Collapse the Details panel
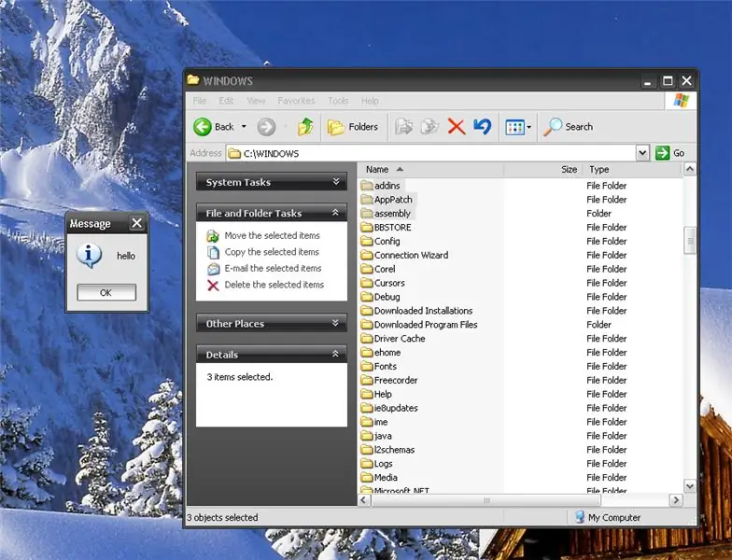This screenshot has width=732, height=560. click(x=271, y=355)
